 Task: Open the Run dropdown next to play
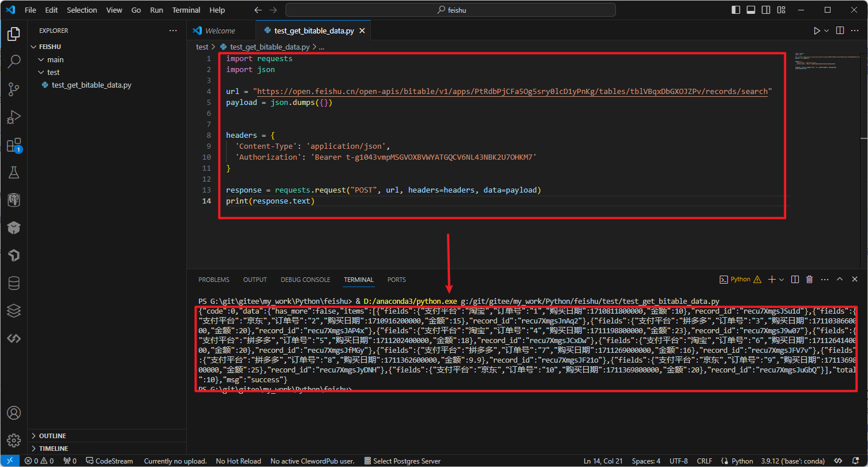[826, 31]
